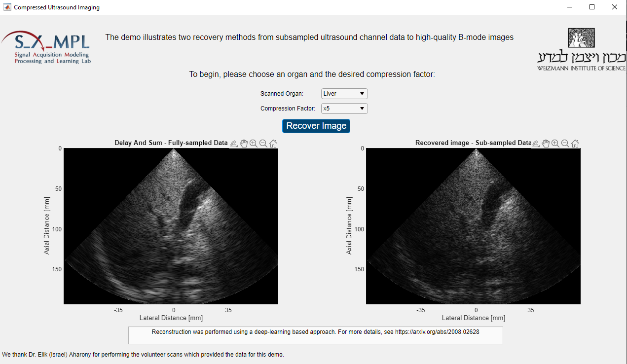Click the SAMPL lab logo
This screenshot has width=627, height=364.
(x=46, y=48)
